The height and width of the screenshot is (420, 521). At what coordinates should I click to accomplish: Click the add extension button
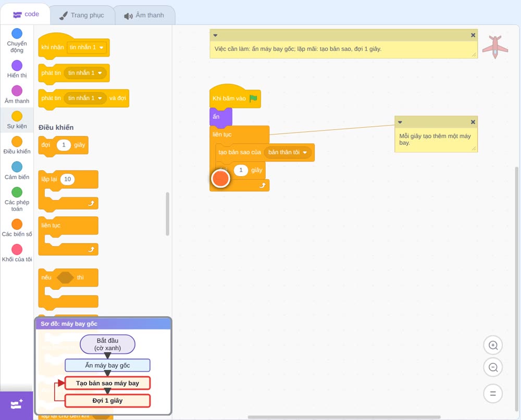16,405
